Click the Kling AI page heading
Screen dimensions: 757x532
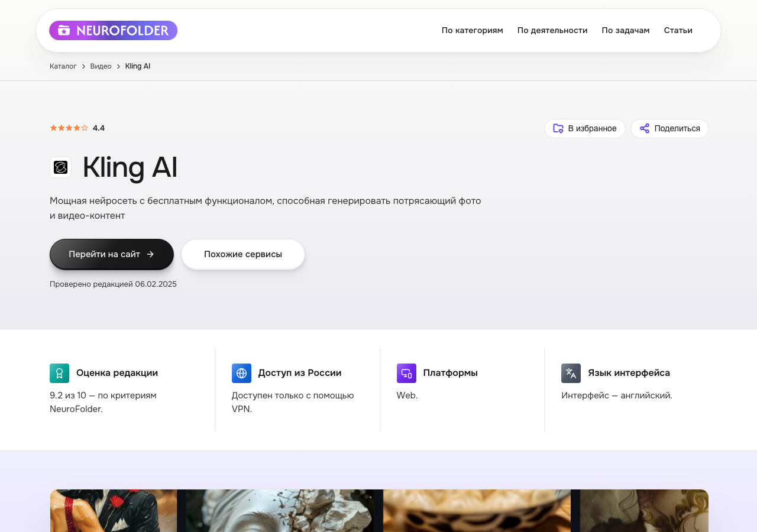[x=130, y=167]
